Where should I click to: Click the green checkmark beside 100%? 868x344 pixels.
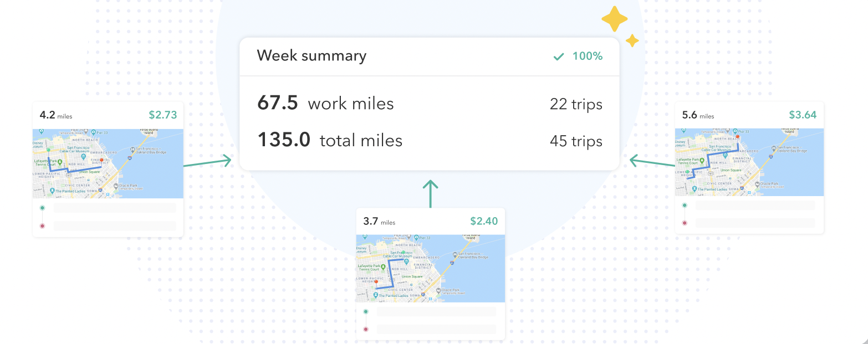tap(559, 57)
